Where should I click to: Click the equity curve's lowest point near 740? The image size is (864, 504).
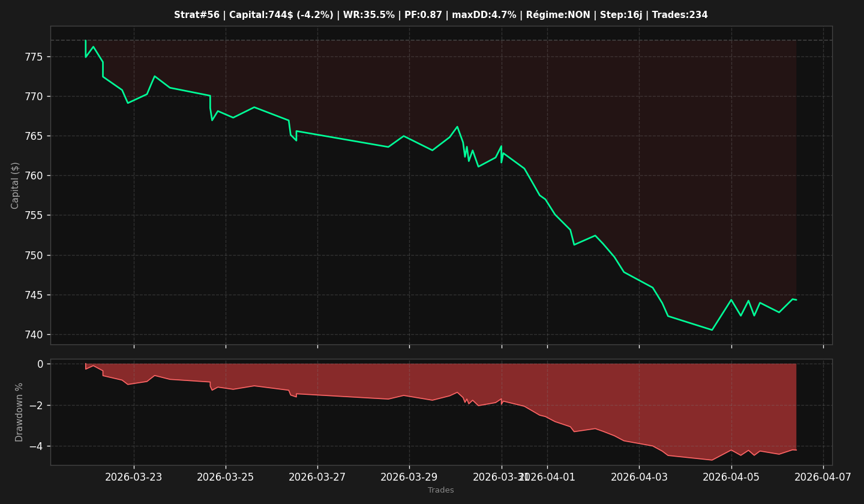point(712,329)
